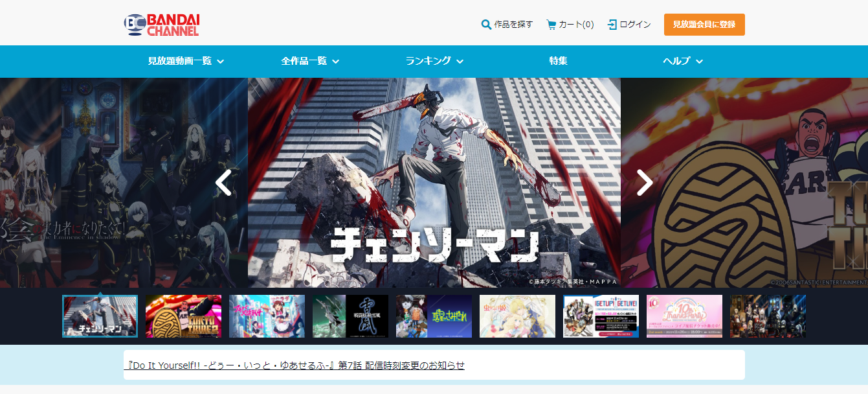Click the Chainsaw Man hero banner
Screen dimensions: 868x394
click(434, 181)
